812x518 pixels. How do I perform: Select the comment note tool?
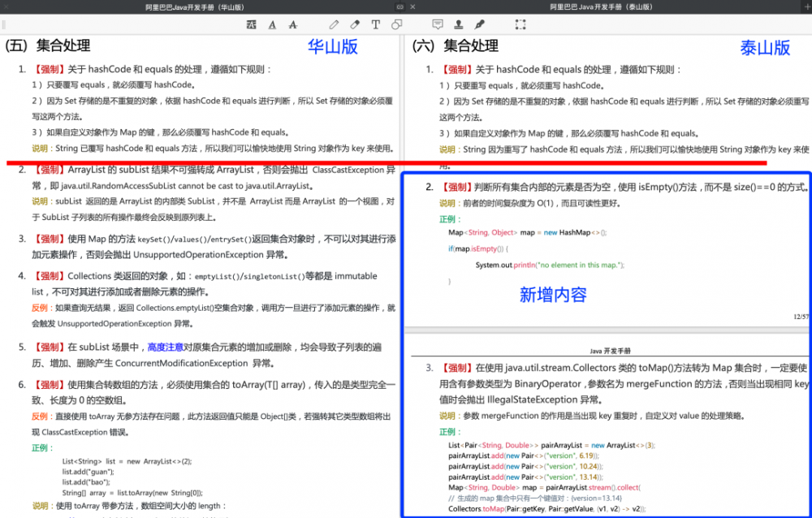click(x=438, y=24)
